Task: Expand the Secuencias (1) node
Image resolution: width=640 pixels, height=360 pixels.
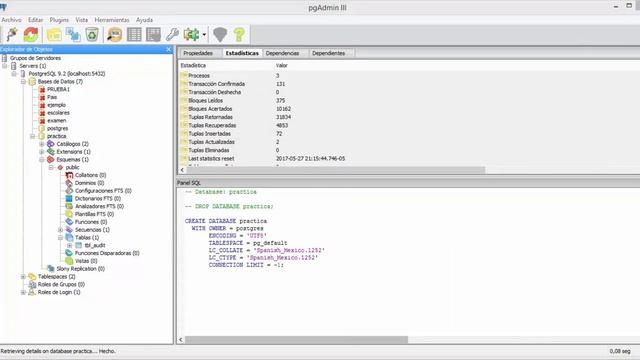Action: click(x=60, y=230)
